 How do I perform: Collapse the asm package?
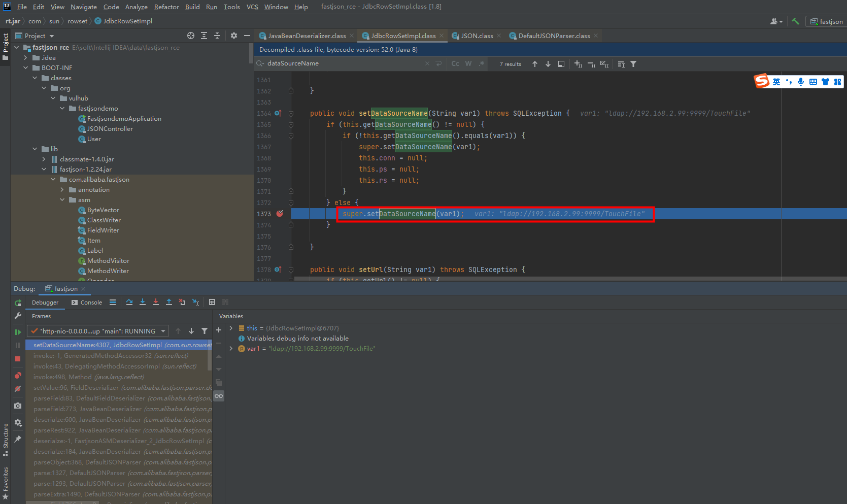click(62, 200)
